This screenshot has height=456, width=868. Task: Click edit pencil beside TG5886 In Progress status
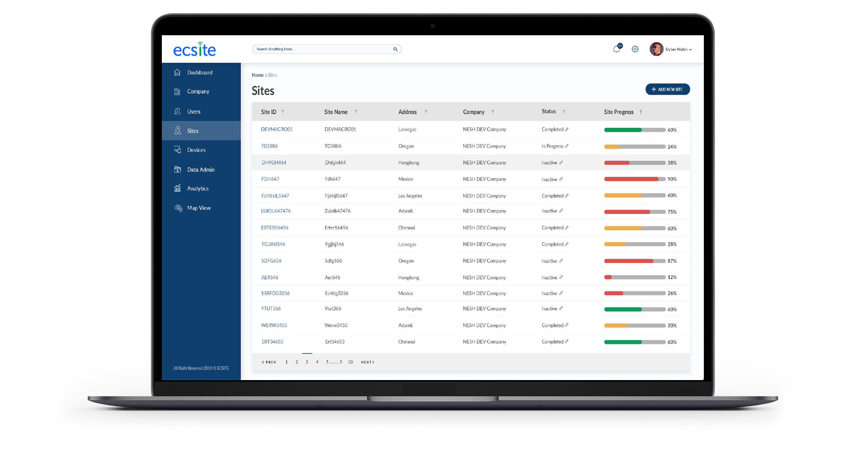tap(567, 146)
